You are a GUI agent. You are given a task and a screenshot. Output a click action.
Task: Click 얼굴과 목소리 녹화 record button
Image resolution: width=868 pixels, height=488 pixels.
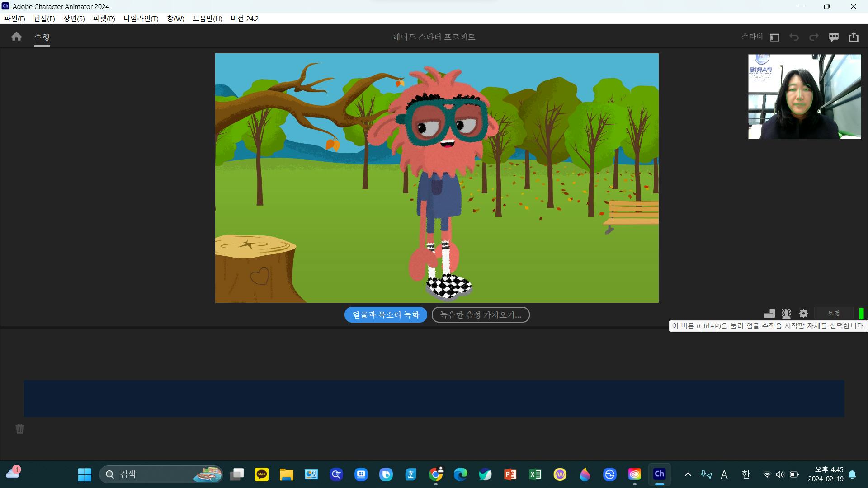coord(386,315)
